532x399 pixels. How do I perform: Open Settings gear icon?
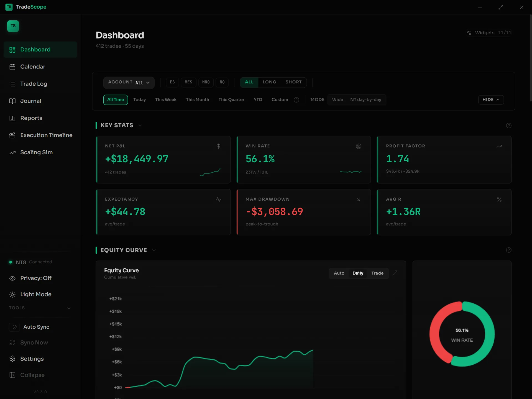12,359
